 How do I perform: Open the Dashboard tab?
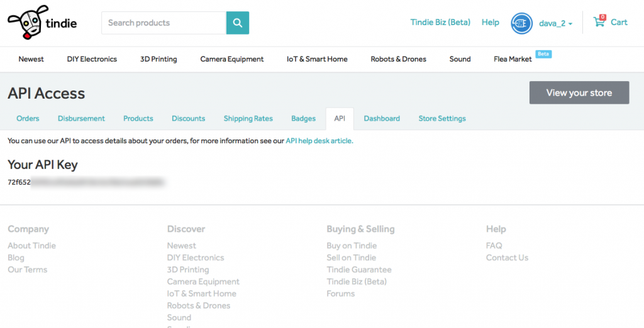click(382, 118)
